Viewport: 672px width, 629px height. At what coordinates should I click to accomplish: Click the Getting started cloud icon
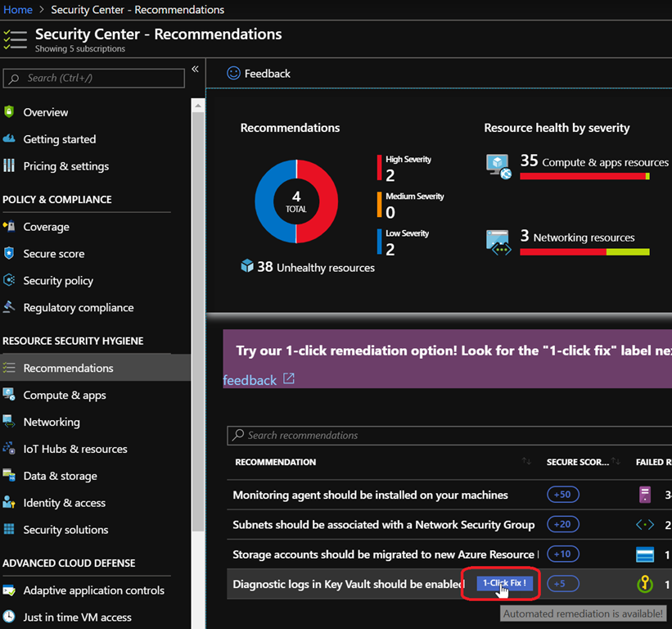(9, 139)
